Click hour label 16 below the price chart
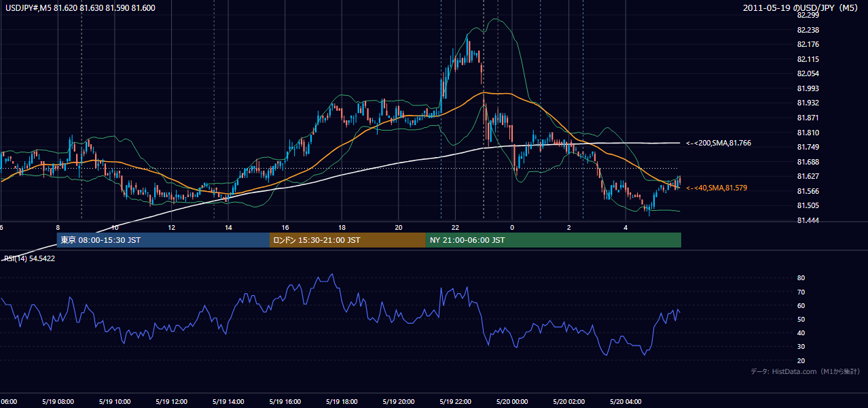 click(285, 227)
